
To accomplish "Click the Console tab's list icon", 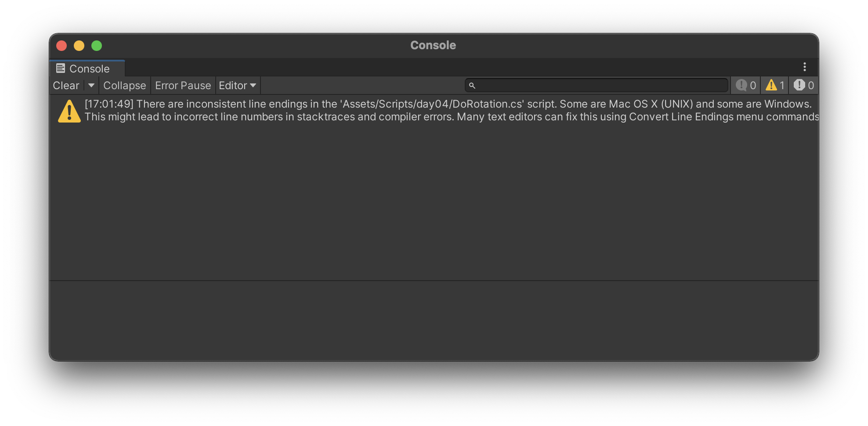I will [x=61, y=68].
